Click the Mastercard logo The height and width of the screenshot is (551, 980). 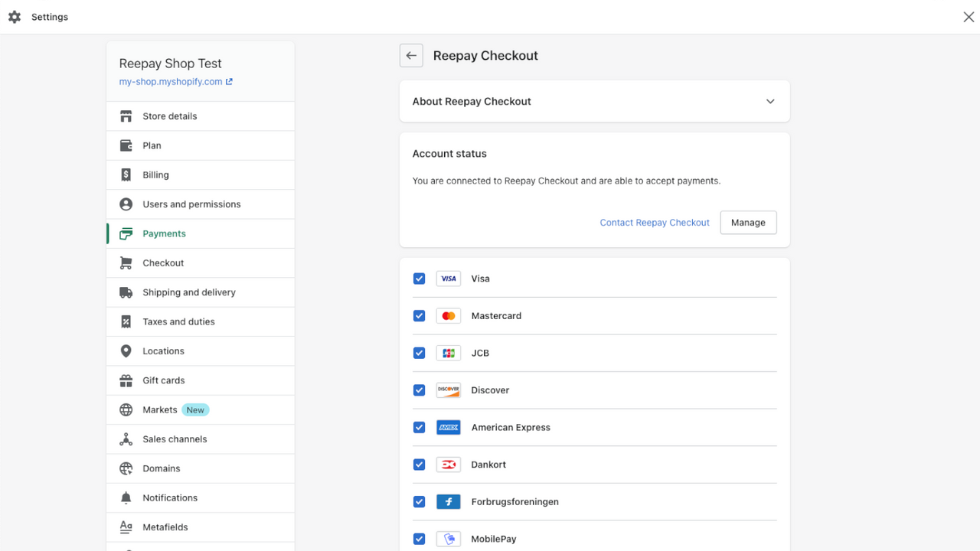pyautogui.click(x=449, y=316)
